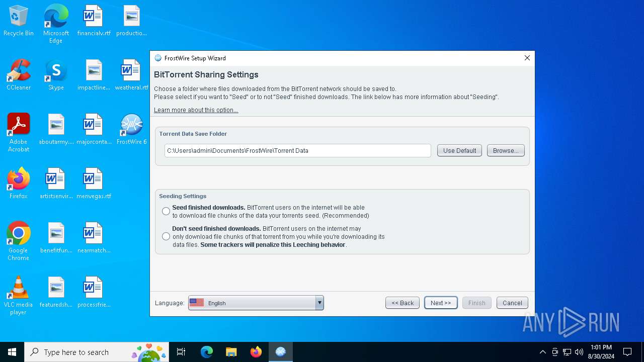The height and width of the screenshot is (362, 644).
Task: Open the Microsoft Edge desktop shortcut
Action: click(x=56, y=24)
